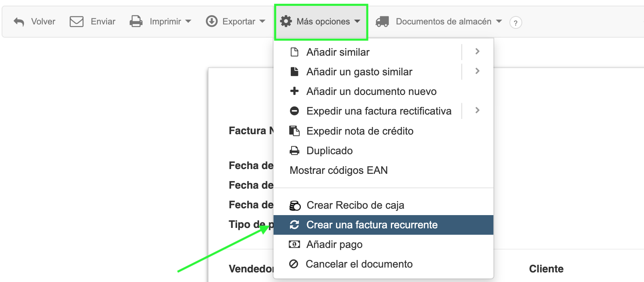
Task: Click the Volver back arrow icon
Action: pyautogui.click(x=19, y=22)
